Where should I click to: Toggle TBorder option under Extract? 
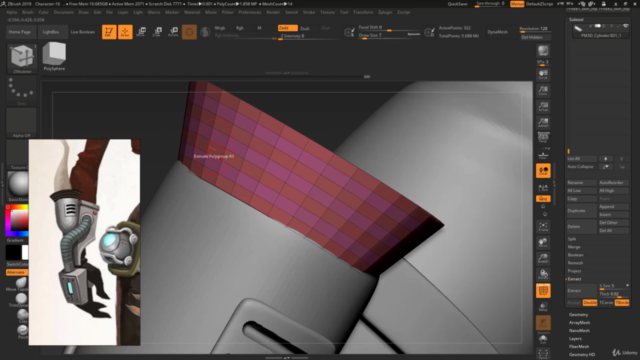pos(622,303)
